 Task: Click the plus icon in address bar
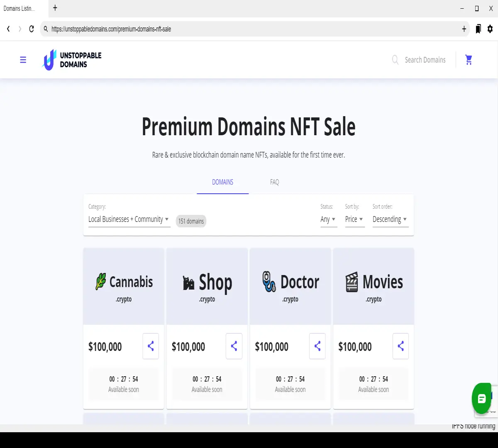click(464, 29)
